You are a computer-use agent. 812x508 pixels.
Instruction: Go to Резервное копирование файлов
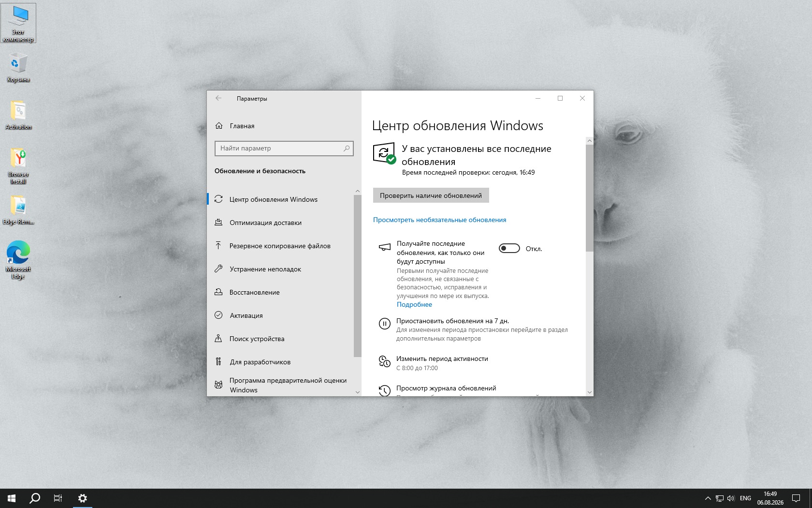pos(280,246)
